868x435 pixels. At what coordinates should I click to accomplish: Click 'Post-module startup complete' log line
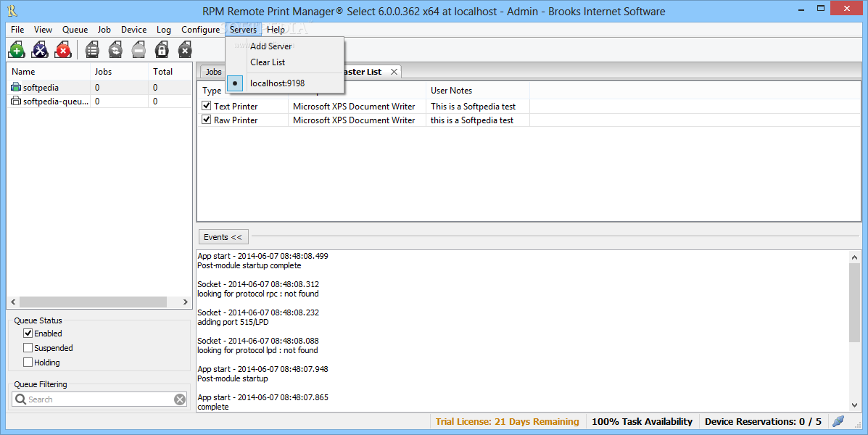coord(249,265)
